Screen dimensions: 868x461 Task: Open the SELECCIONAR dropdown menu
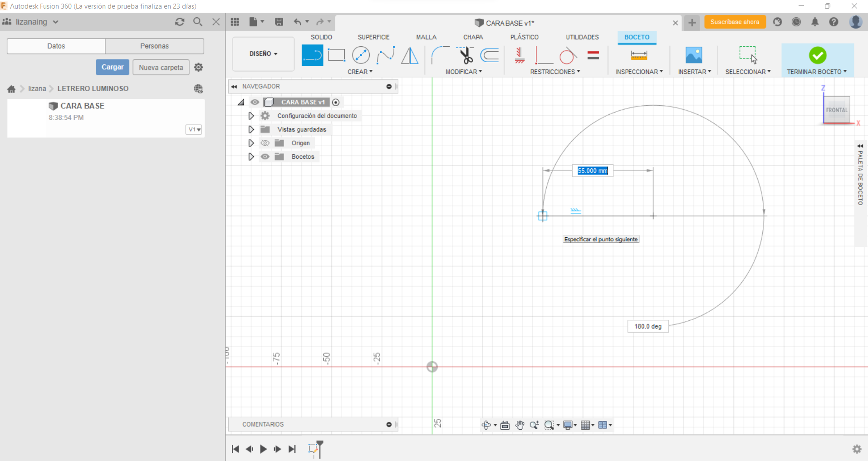click(x=748, y=72)
